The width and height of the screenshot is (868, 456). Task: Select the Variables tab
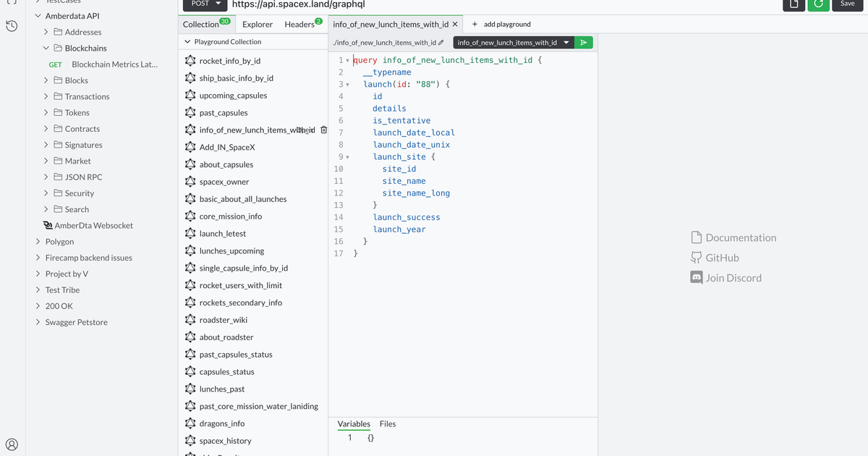tap(354, 424)
